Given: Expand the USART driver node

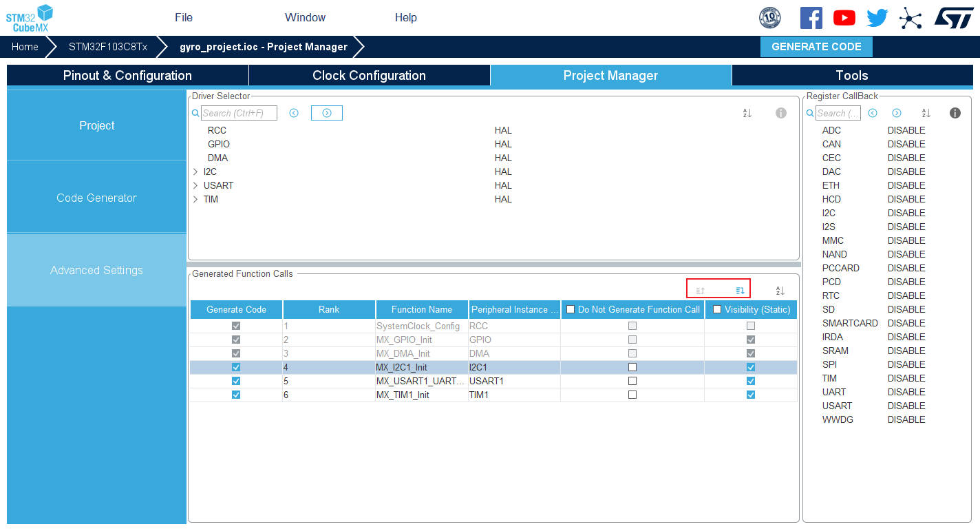Looking at the screenshot, I should tap(195, 185).
